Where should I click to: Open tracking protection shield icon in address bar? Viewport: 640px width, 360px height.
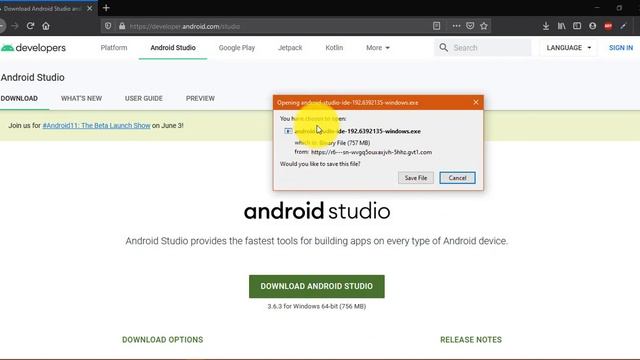tap(108, 26)
